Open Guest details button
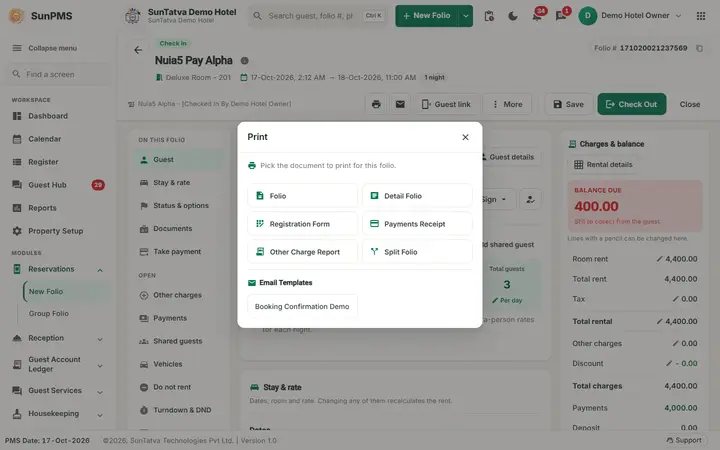 509,157
